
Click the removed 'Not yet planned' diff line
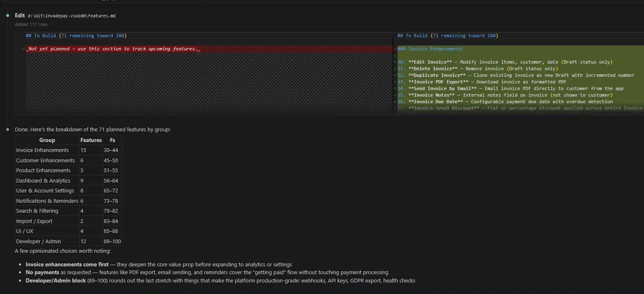(x=113, y=49)
